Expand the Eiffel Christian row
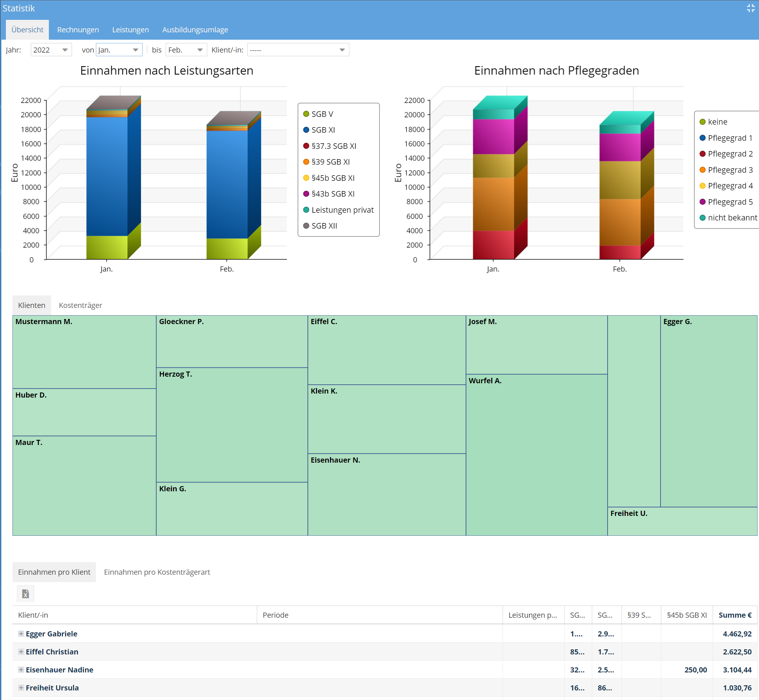759x700 pixels. pos(21,651)
